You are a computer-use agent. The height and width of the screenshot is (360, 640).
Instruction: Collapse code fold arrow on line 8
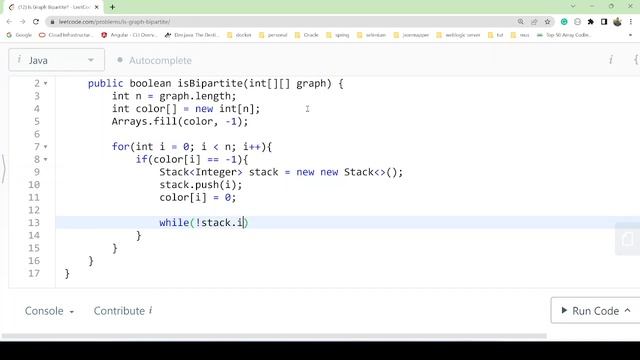(x=45, y=159)
